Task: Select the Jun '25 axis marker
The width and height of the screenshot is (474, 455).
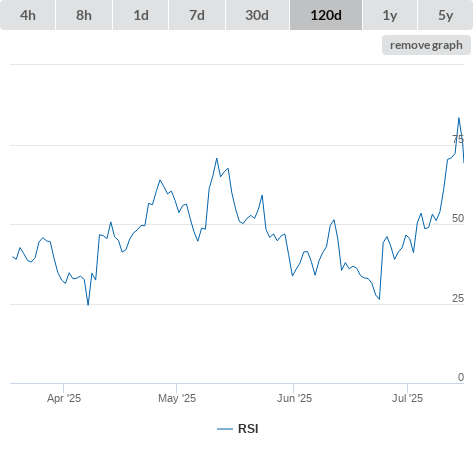Action: 294,398
